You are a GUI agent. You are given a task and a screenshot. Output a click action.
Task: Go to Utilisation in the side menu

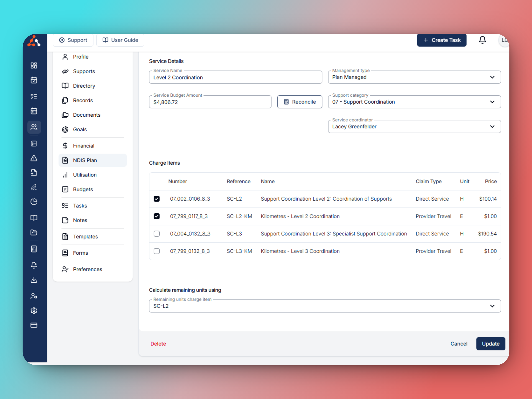(85, 175)
